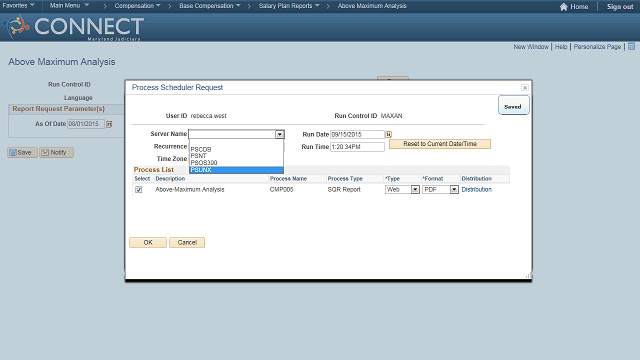
Task: Click OK in the scheduler dialog
Action: click(148, 242)
